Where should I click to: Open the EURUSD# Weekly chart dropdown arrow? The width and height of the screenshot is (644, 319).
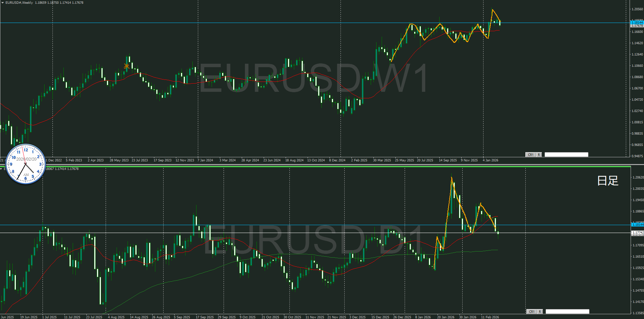click(3, 3)
